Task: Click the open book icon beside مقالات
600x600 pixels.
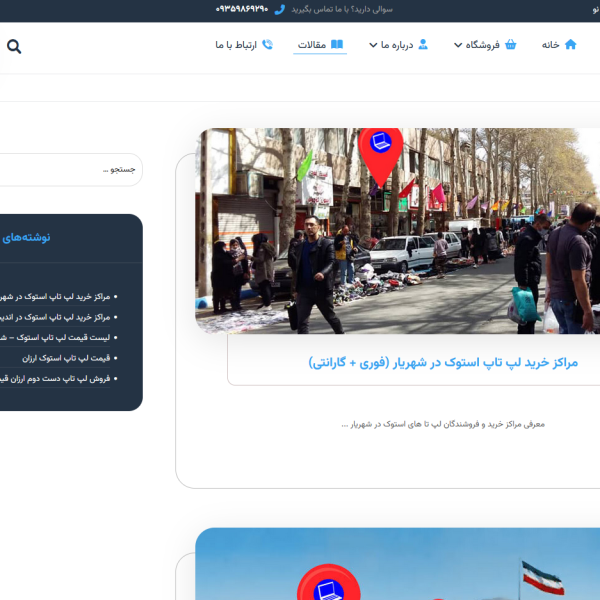Action: 337,44
